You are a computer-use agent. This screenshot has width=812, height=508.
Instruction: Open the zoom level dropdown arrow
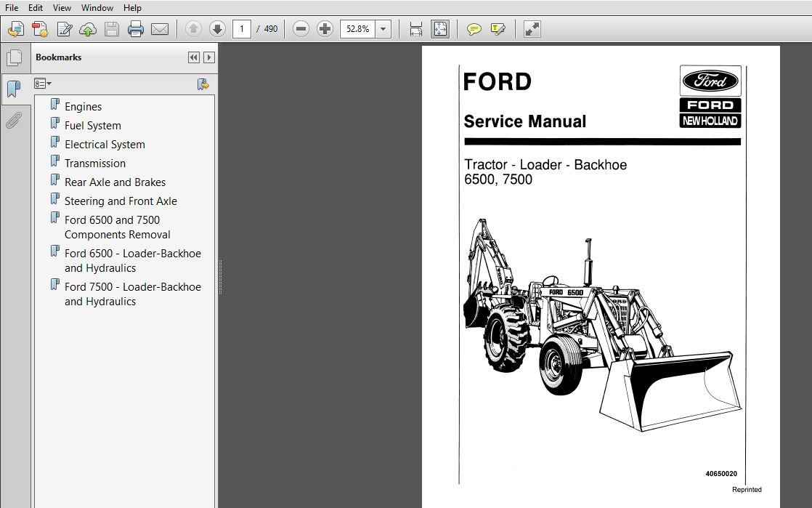[383, 29]
